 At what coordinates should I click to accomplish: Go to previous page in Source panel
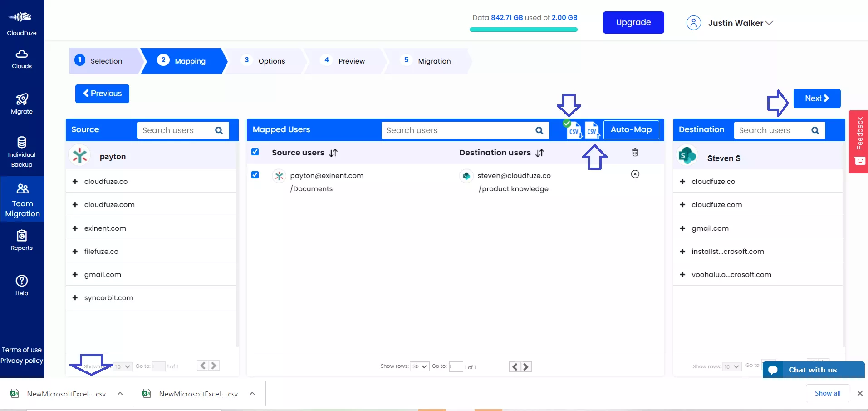pyautogui.click(x=203, y=366)
